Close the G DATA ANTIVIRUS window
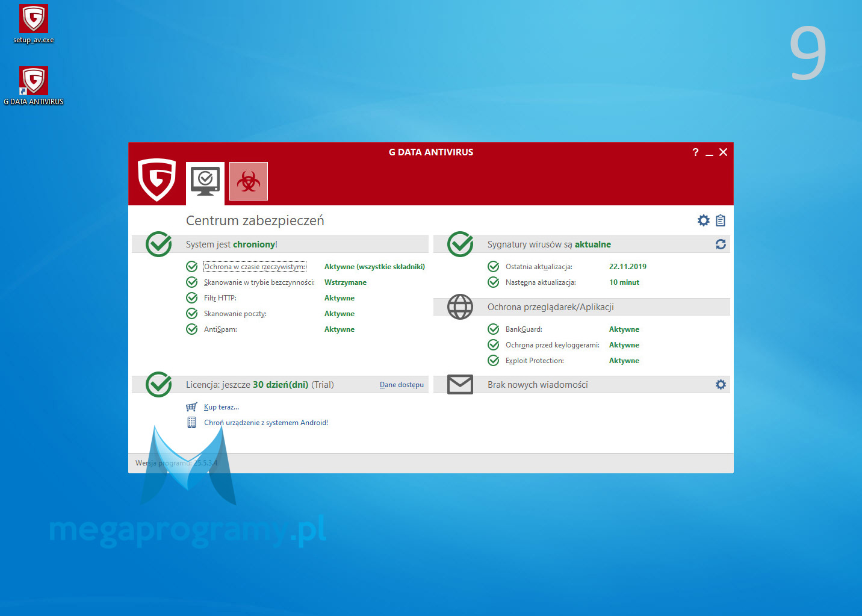This screenshot has height=616, width=862. click(724, 152)
